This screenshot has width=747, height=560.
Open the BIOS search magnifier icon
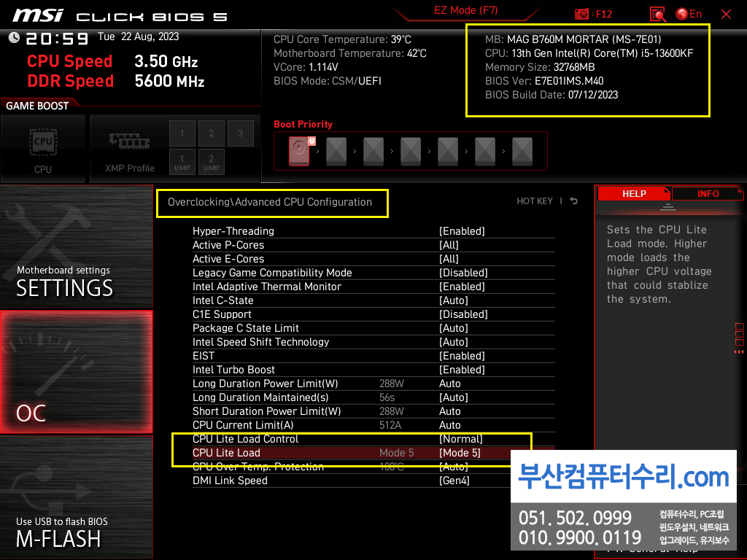657,14
